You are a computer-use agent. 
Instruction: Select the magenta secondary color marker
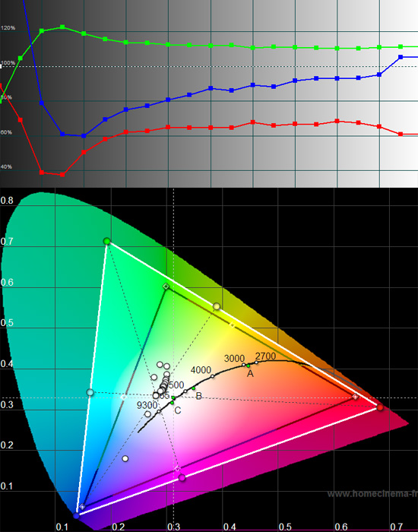182,478
